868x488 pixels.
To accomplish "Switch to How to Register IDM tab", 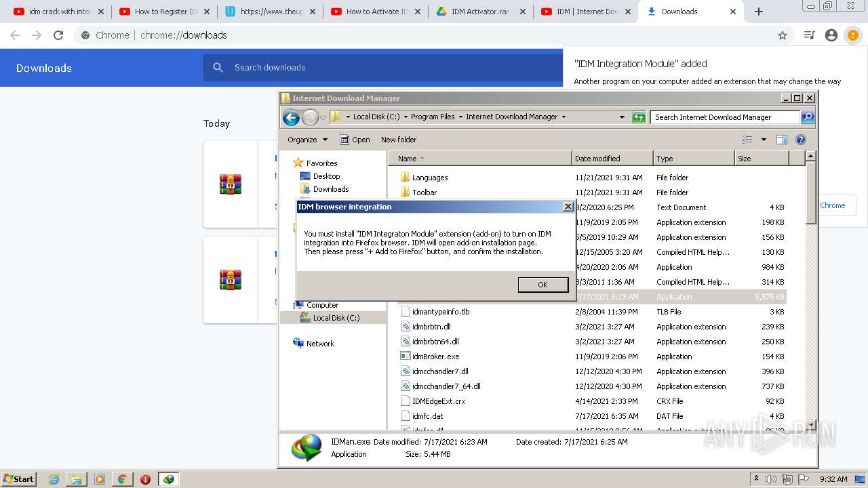I will click(165, 12).
